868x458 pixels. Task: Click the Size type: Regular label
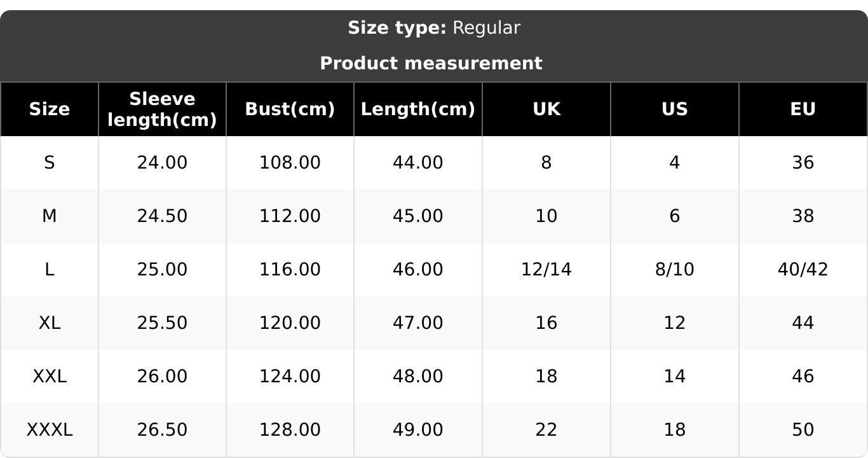(434, 28)
